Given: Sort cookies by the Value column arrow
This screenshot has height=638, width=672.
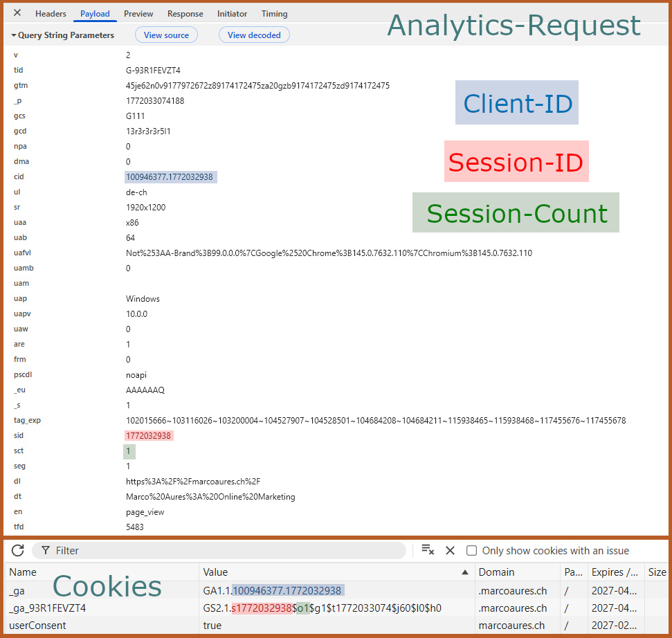Looking at the screenshot, I should 465,572.
